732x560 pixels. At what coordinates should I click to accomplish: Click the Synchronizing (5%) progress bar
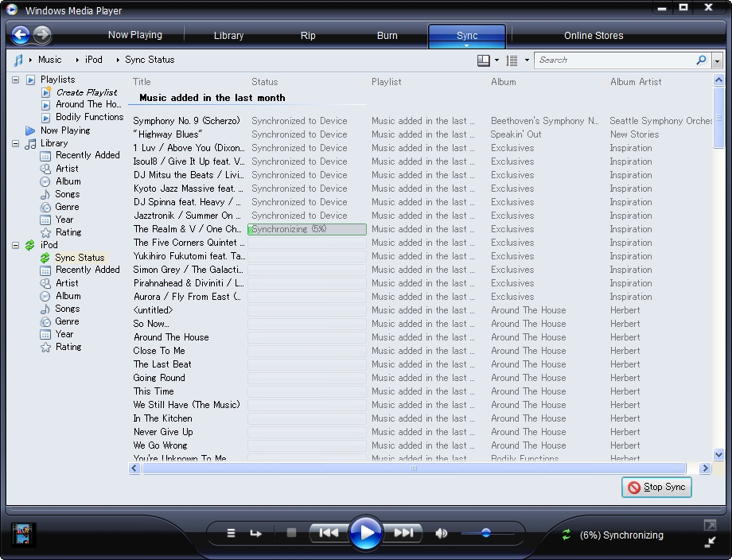click(x=307, y=229)
